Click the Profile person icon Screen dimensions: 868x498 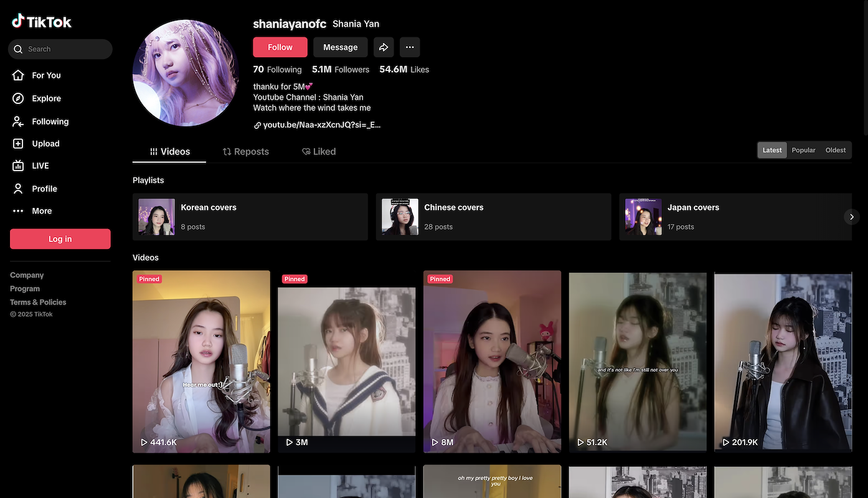coord(18,189)
